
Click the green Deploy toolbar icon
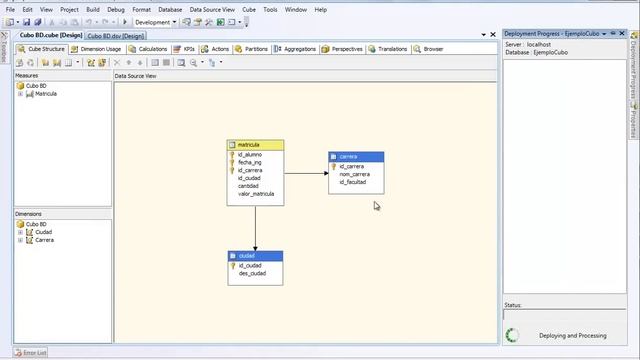point(220,22)
